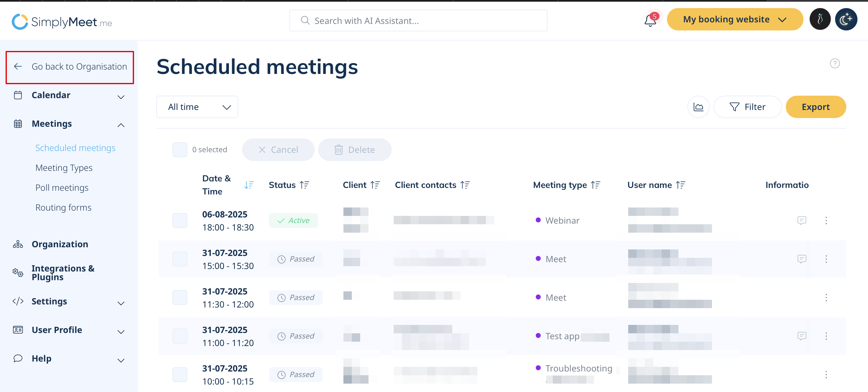Click the Export button

[x=816, y=107]
